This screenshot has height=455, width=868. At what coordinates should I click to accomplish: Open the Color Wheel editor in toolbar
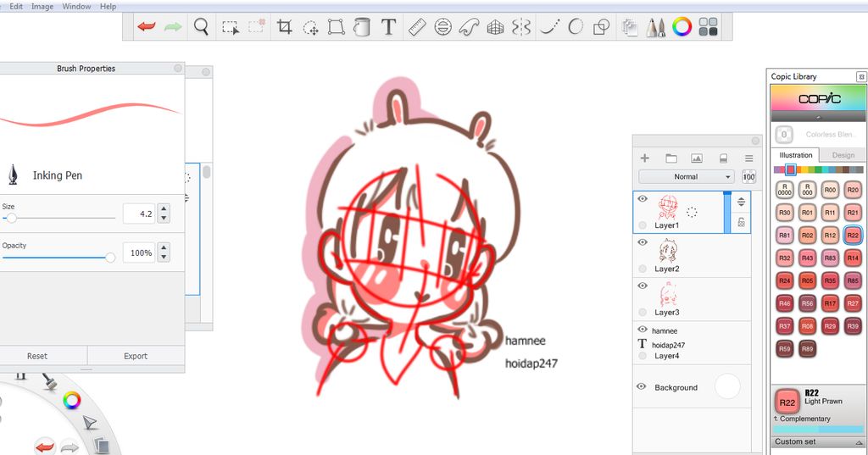tap(682, 26)
